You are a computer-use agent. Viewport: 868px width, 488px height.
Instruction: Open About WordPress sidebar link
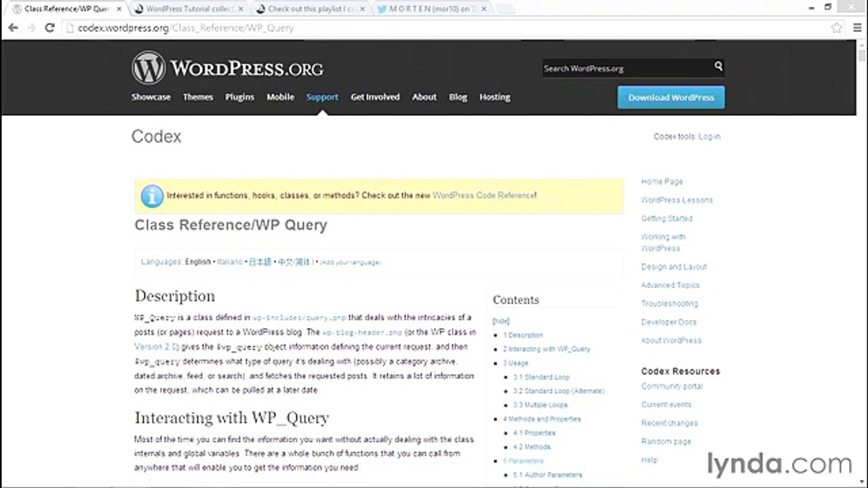pos(671,340)
